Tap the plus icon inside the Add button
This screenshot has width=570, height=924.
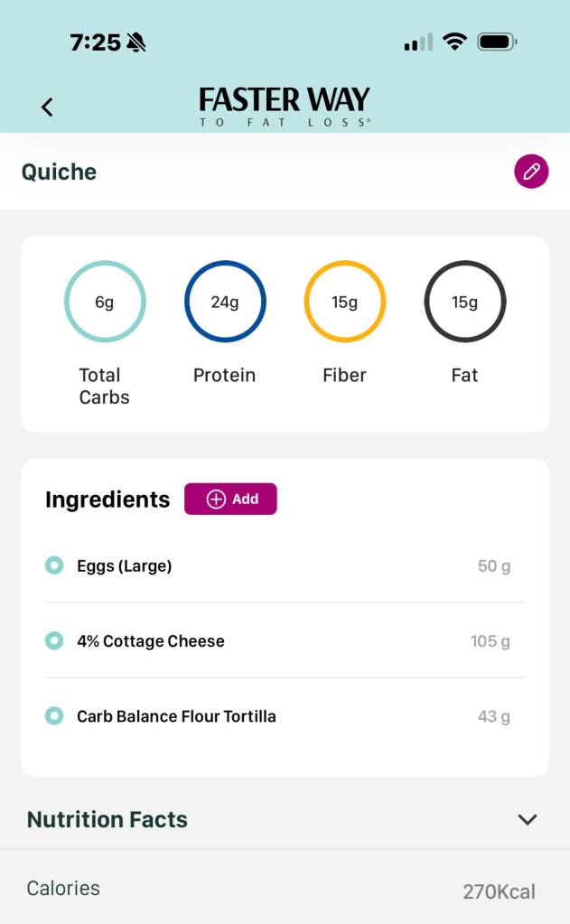[x=216, y=499]
